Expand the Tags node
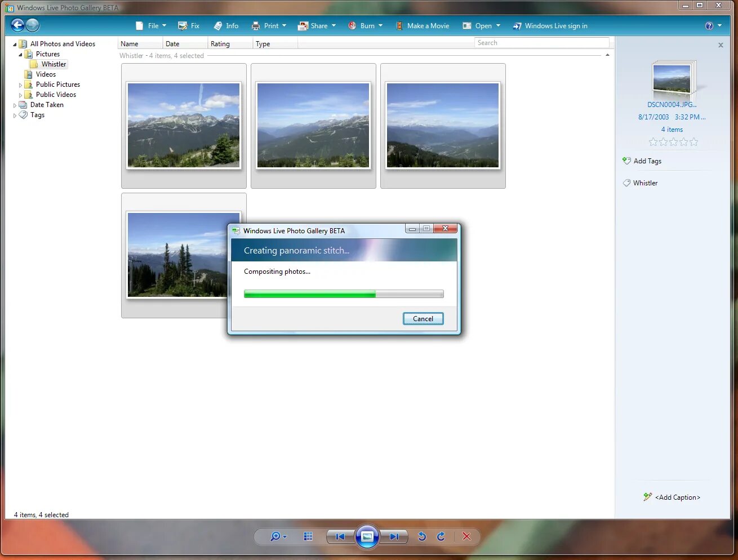738x560 pixels. coord(15,115)
